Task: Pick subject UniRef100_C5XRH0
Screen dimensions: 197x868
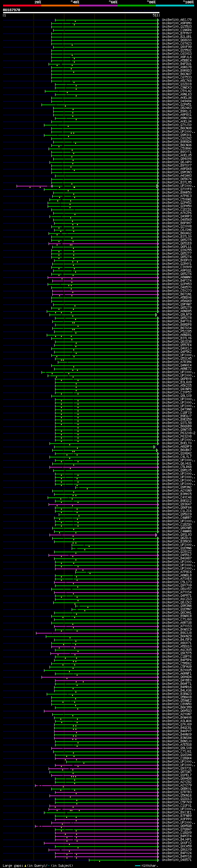Action: (x=177, y=149)
